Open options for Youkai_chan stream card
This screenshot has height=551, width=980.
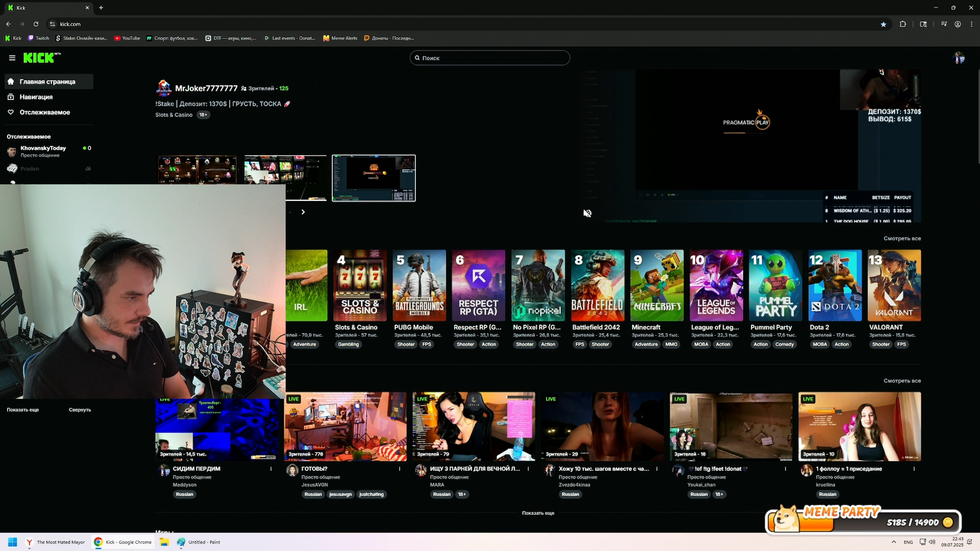pyautogui.click(x=786, y=469)
